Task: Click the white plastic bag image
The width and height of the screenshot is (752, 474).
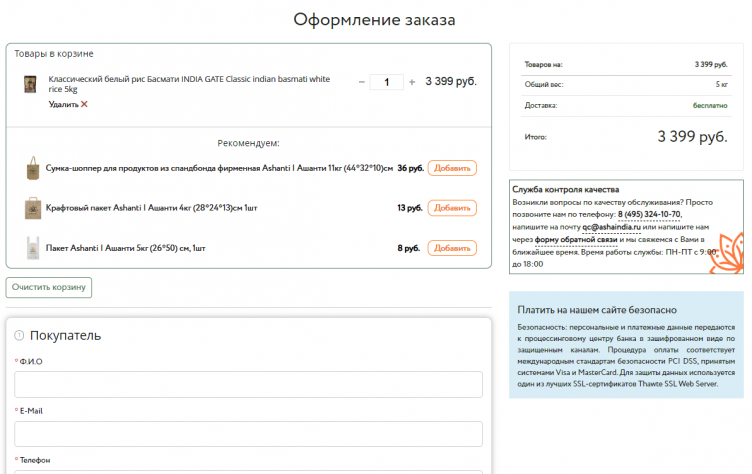Action: (x=33, y=247)
